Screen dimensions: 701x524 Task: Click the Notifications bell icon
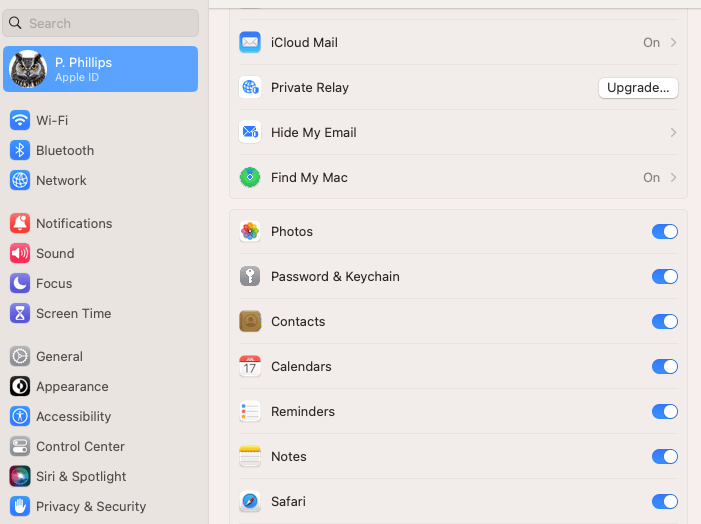[20, 223]
